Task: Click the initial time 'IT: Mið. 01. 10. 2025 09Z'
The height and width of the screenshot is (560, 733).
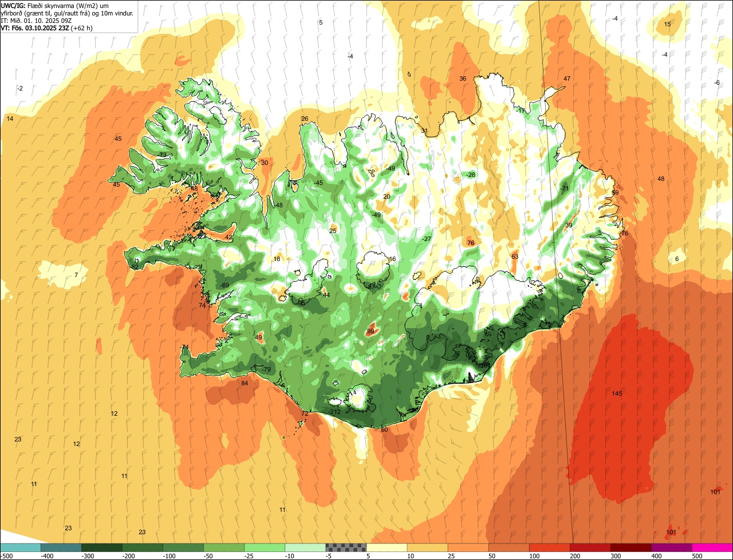Action: [x=37, y=20]
